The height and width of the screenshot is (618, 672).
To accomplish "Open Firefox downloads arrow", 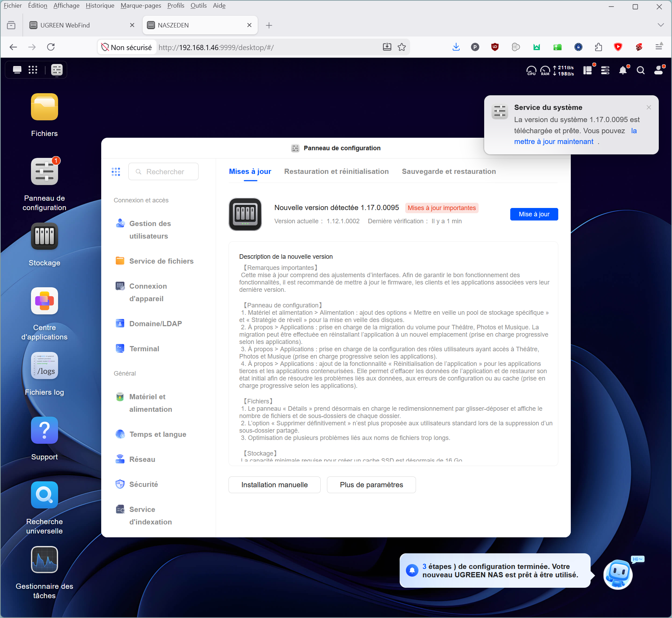I will 456,47.
